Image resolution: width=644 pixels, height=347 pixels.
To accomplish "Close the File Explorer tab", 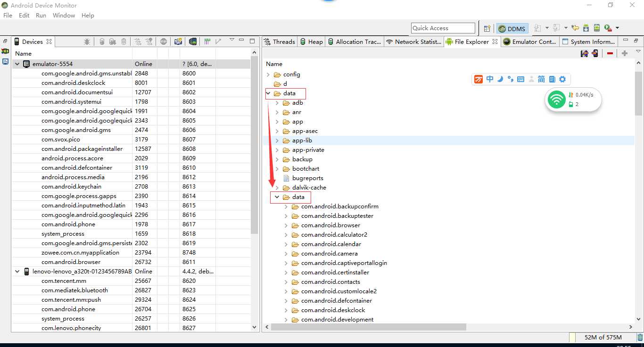I will 495,41.
